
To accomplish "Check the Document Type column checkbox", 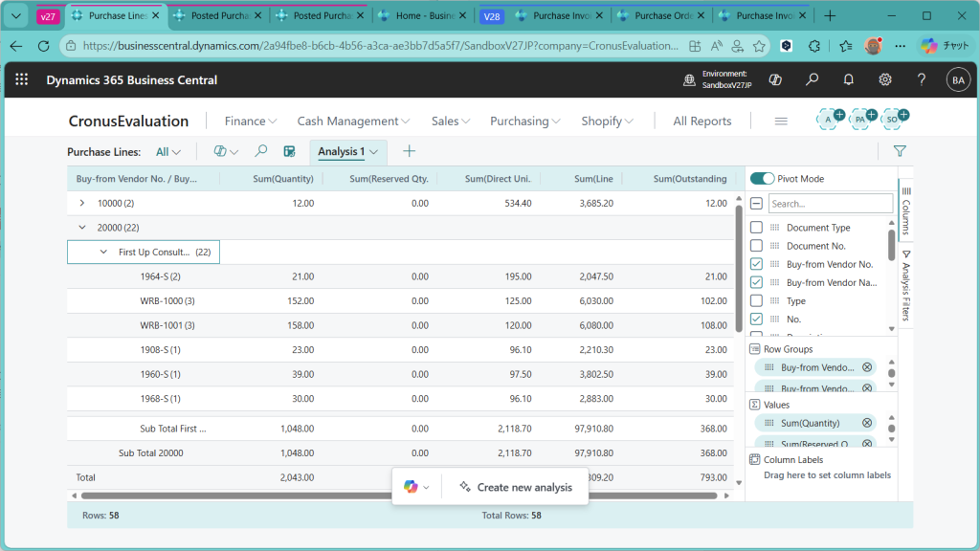I will 756,228.
